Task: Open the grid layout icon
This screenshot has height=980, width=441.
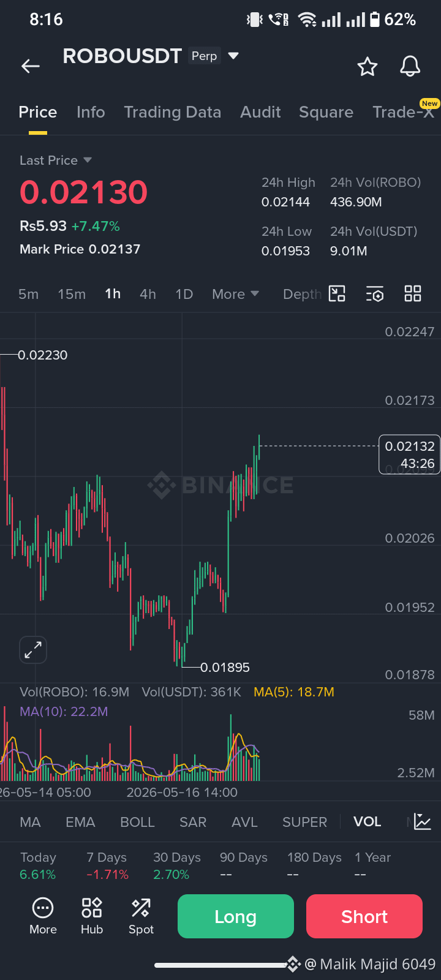Action: [x=413, y=294]
